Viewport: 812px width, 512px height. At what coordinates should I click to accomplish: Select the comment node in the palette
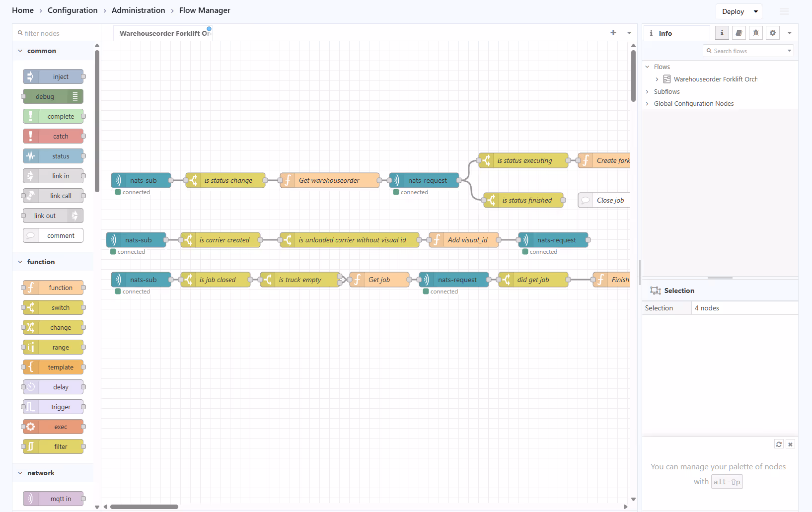coord(53,235)
